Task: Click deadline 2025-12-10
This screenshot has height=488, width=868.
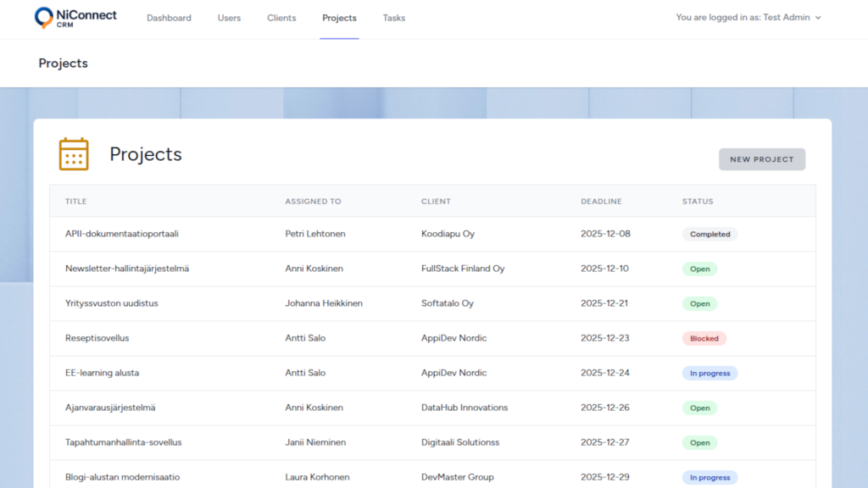Action: [x=604, y=269]
